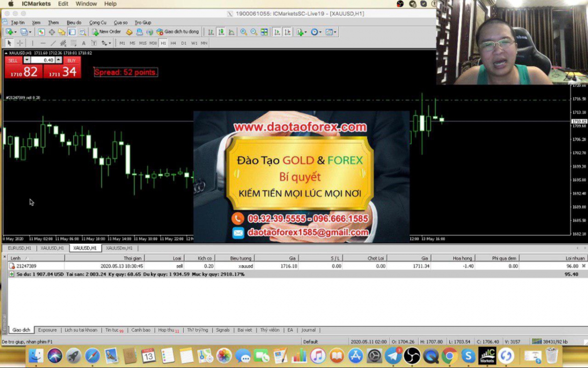The height and width of the screenshot is (368, 588).
Task: Toggle the Navigator star-folder icon
Action: [x=62, y=32]
